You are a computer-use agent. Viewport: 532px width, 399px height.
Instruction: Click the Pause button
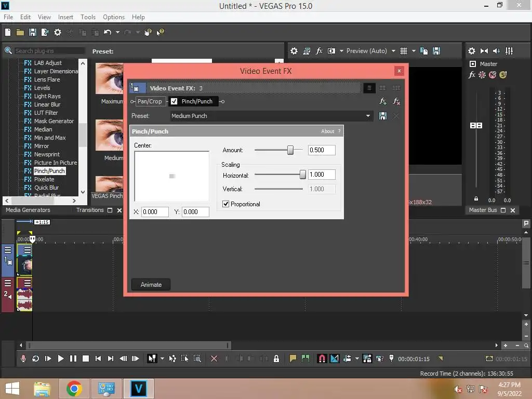tap(73, 358)
